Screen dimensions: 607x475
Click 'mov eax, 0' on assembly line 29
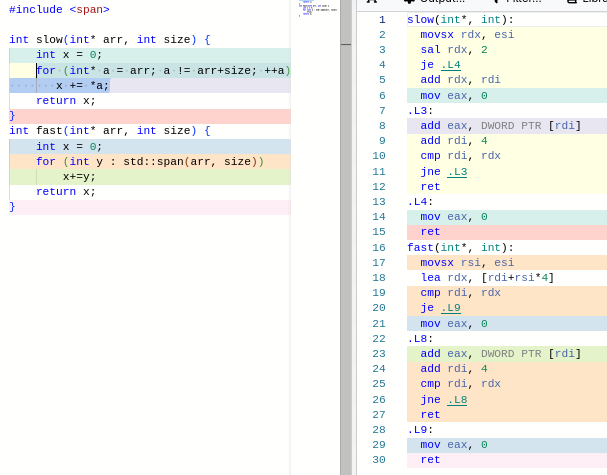pyautogui.click(x=454, y=445)
